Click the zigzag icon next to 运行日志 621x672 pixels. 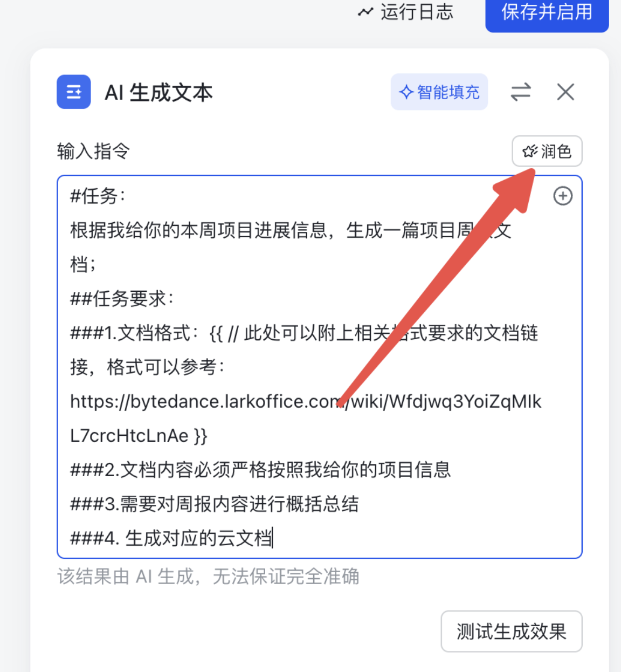click(365, 11)
